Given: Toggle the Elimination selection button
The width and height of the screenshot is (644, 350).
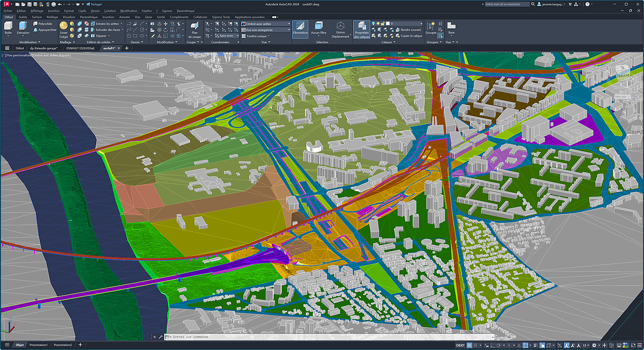Looking at the screenshot, I should [300, 28].
